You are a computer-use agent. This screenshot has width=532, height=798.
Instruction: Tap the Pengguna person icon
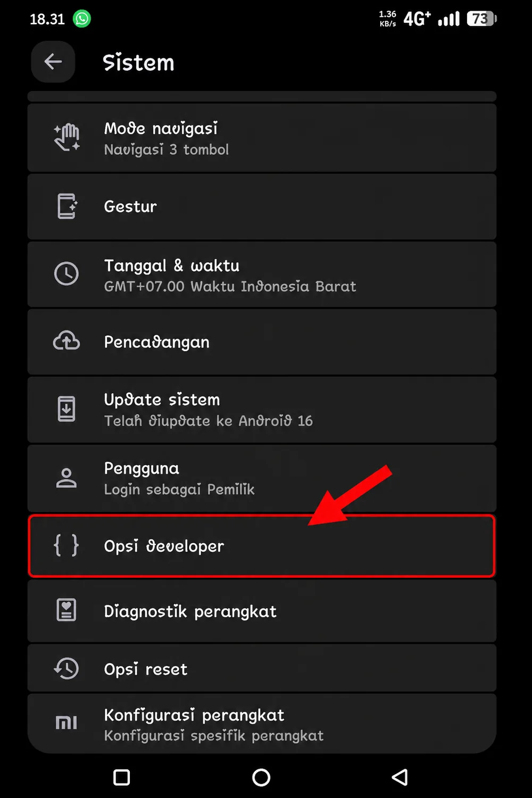[x=66, y=478]
